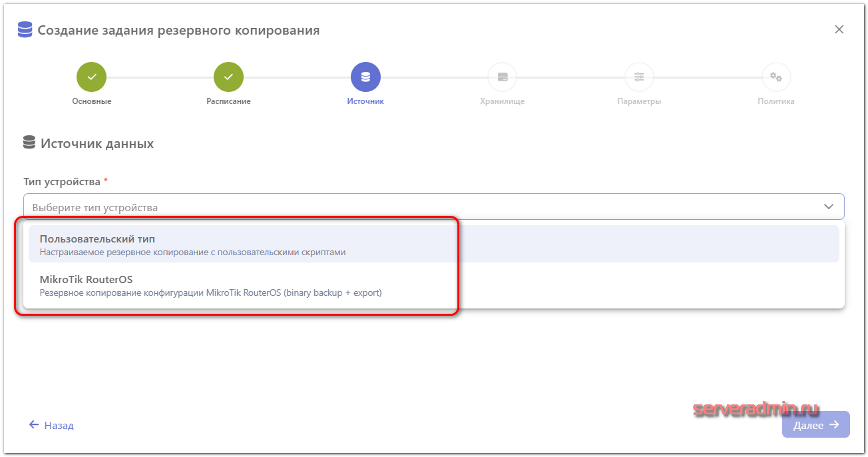This screenshot has width=868, height=457.
Task: Click the Политика step gears icon
Action: (776, 77)
